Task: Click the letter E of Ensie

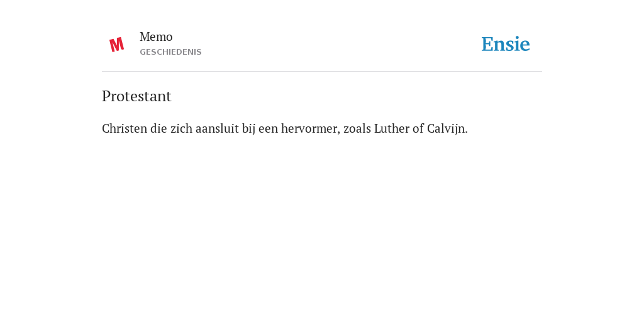Action: (x=487, y=44)
